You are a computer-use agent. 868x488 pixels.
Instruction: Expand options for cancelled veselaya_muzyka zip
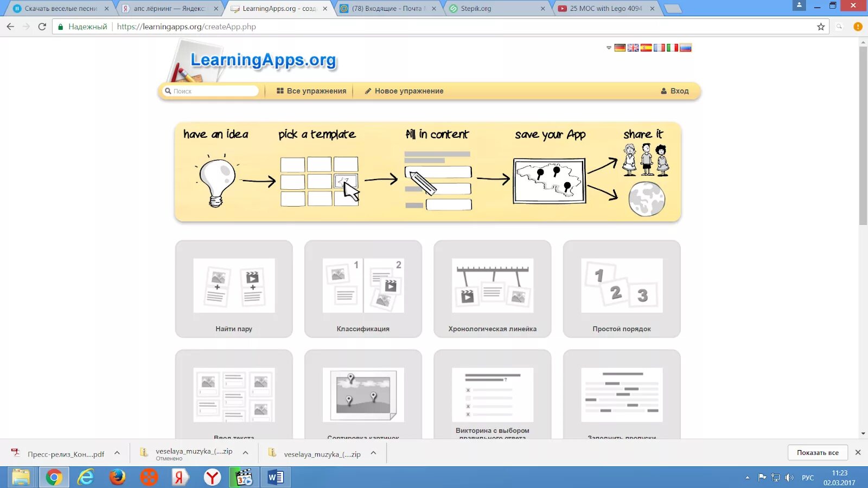click(x=245, y=453)
